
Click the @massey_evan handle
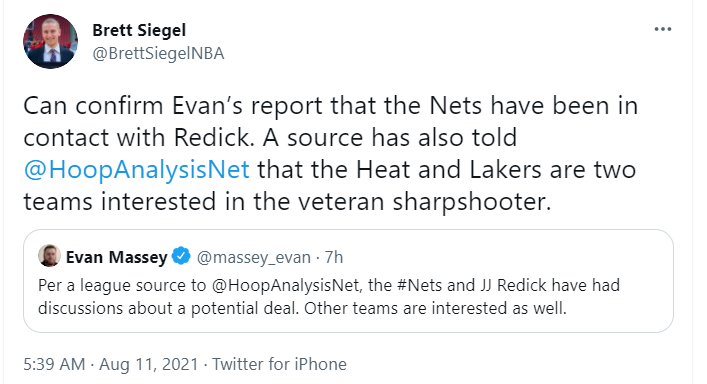point(254,257)
